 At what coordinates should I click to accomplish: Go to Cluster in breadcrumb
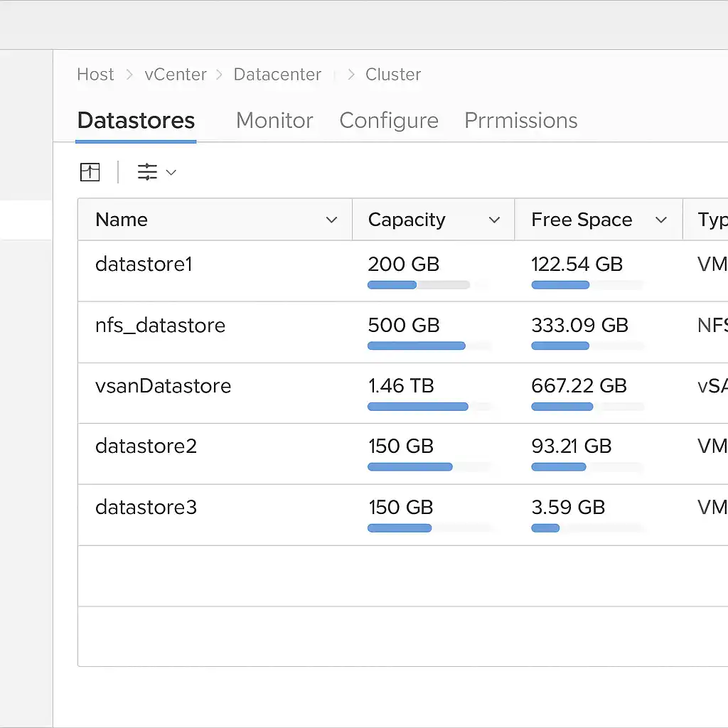(393, 74)
